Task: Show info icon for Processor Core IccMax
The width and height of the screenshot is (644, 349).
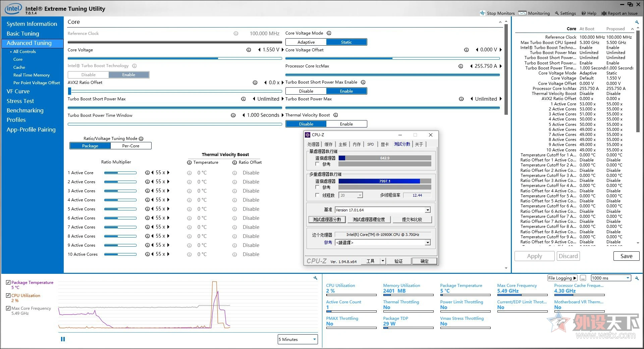Action: click(x=461, y=66)
